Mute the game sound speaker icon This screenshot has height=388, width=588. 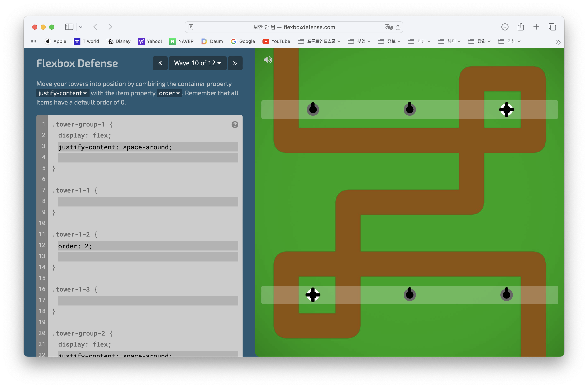268,60
